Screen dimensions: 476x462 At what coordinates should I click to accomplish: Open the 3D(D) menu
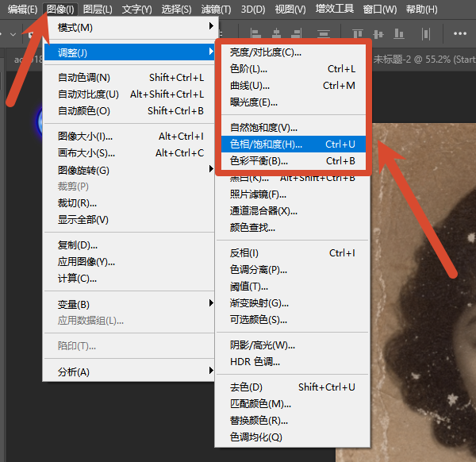pos(253,10)
